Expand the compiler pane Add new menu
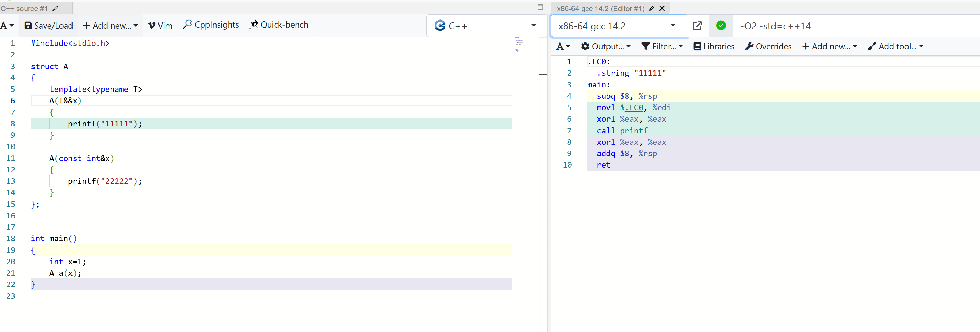The image size is (980, 332). [829, 46]
